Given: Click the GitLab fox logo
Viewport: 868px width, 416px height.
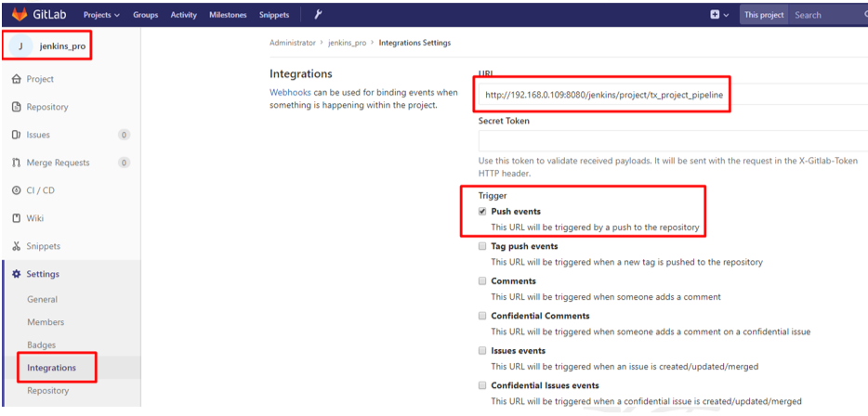Looking at the screenshot, I should pyautogui.click(x=20, y=14).
